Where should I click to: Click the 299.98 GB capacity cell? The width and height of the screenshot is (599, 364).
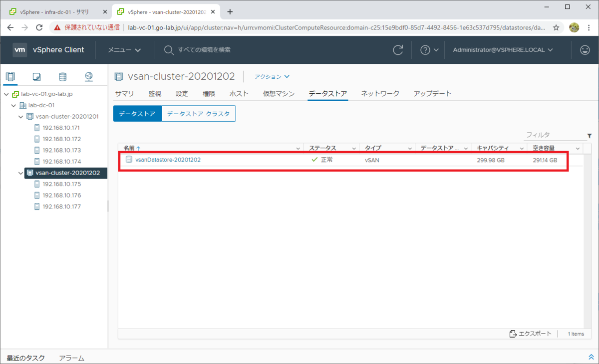click(491, 160)
